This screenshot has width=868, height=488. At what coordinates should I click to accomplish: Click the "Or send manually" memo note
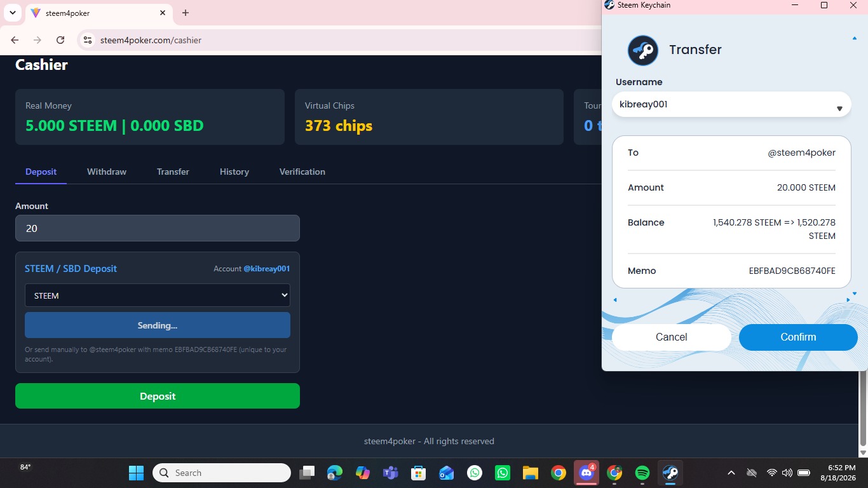pos(156,354)
